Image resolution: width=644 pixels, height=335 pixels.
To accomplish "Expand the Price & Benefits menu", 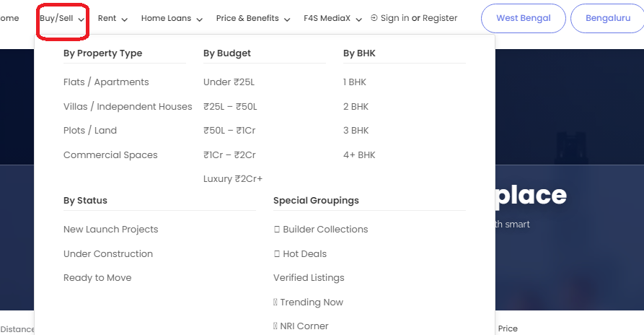I will click(x=252, y=19).
